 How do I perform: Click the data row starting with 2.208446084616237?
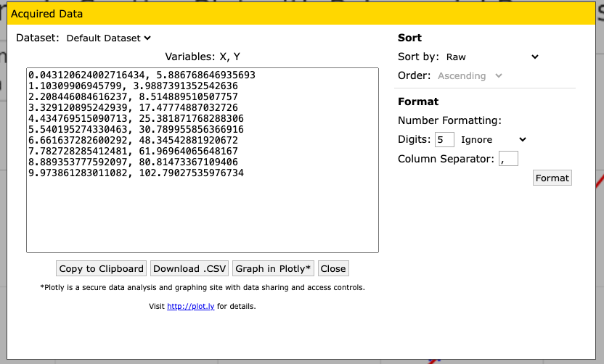click(x=133, y=96)
